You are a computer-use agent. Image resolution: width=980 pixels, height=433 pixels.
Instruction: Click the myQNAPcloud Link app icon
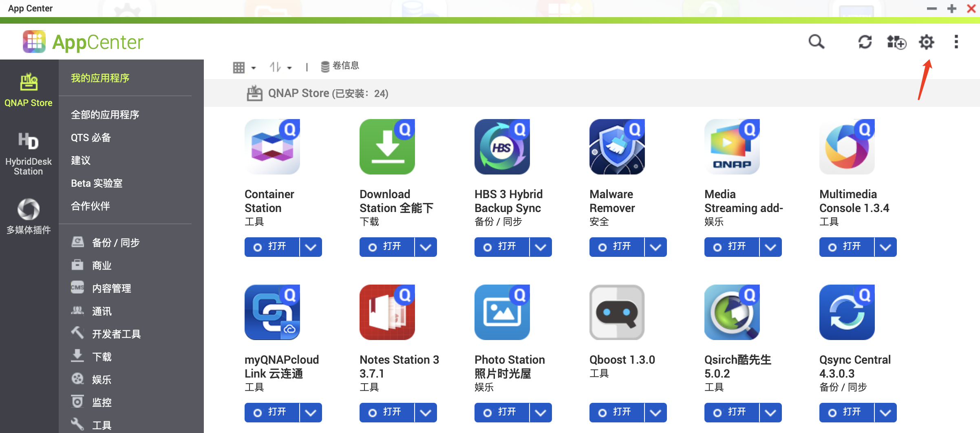pos(272,312)
